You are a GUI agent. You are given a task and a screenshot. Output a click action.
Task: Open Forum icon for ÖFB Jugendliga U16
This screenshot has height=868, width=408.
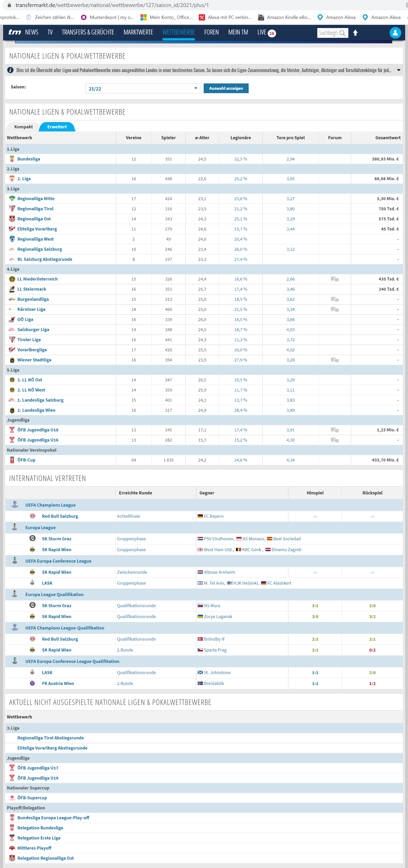click(x=335, y=440)
